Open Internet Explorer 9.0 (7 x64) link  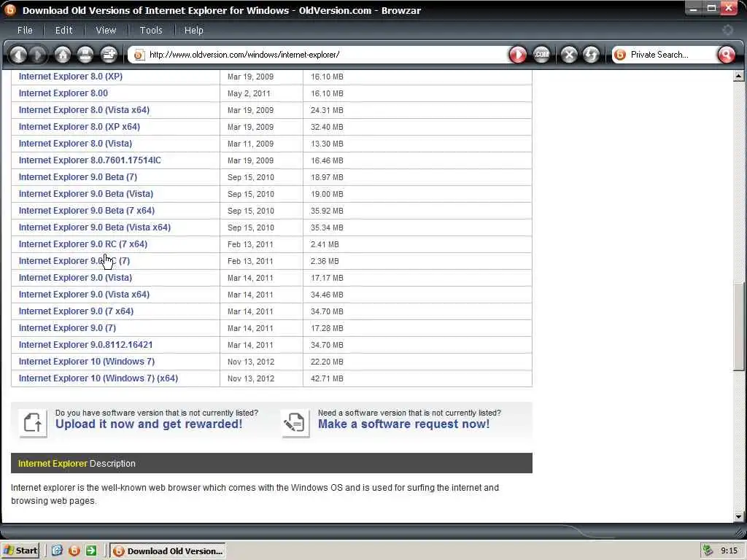coord(76,311)
